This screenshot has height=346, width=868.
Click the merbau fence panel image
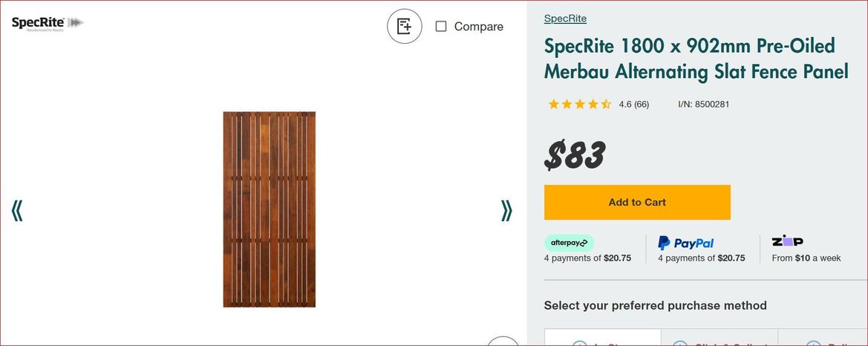pos(270,209)
